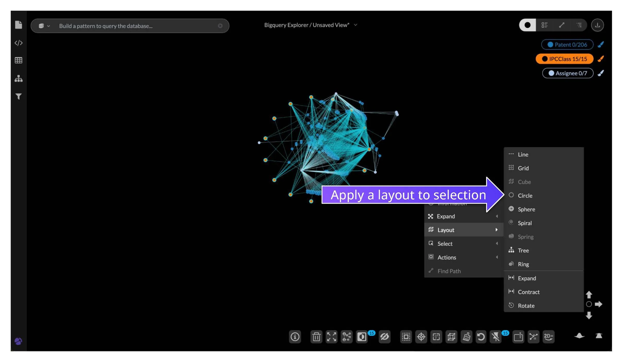
Task: Toggle hide selection eye icon
Action: (x=384, y=337)
